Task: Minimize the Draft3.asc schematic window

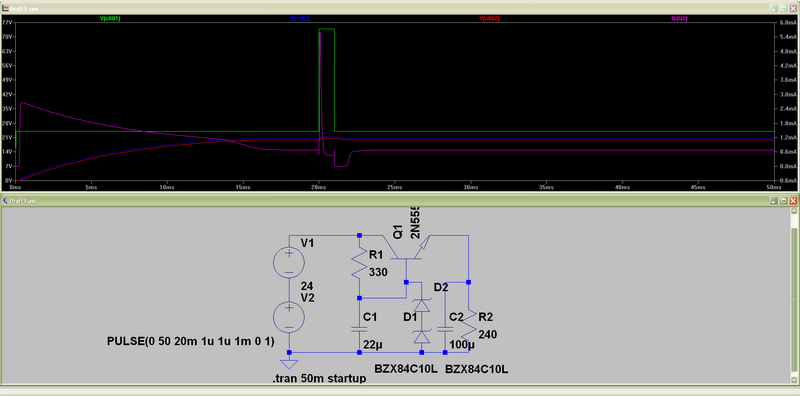Action: point(774,201)
